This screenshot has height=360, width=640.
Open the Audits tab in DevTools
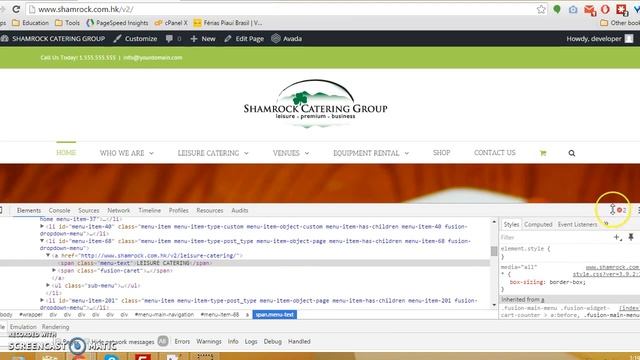pos(240,211)
